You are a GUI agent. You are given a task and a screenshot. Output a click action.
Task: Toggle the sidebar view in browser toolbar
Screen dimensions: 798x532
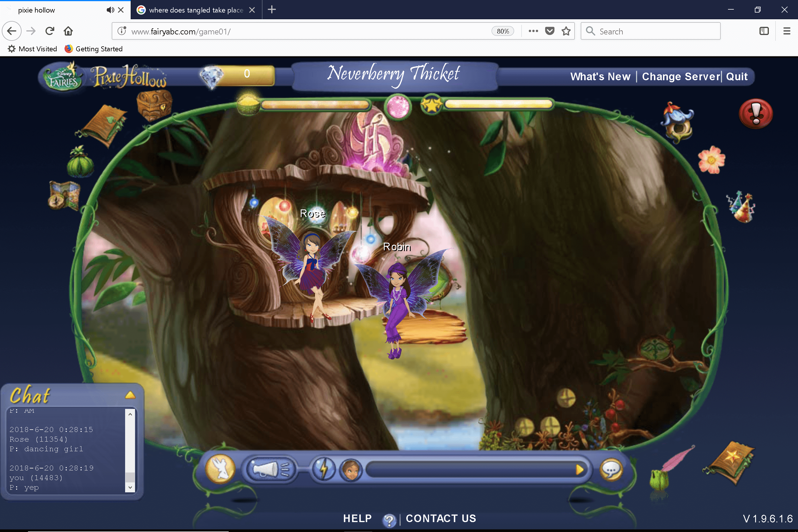coord(764,31)
